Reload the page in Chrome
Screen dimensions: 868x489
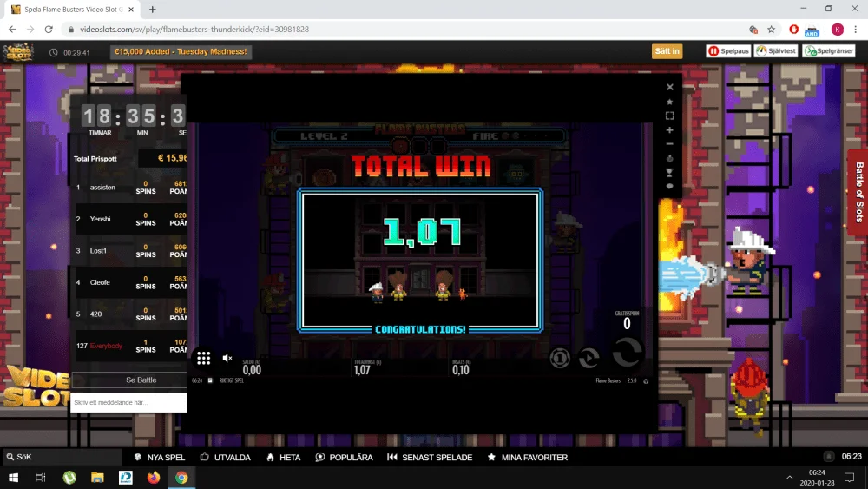[49, 30]
